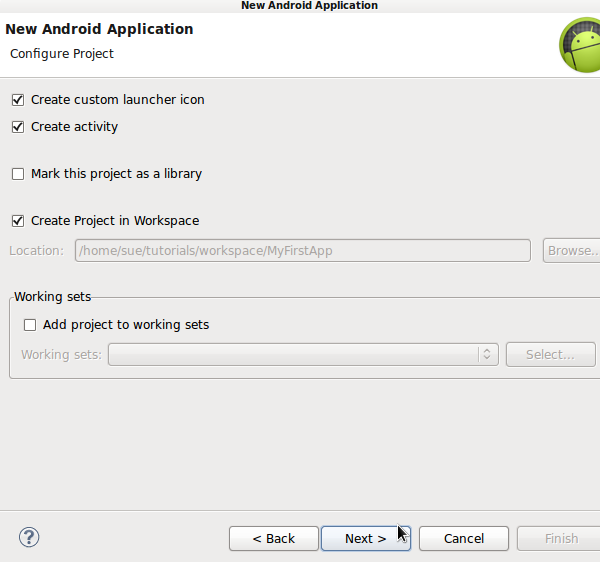Click the Create custom launcher icon label
This screenshot has width=600, height=562.
click(118, 100)
